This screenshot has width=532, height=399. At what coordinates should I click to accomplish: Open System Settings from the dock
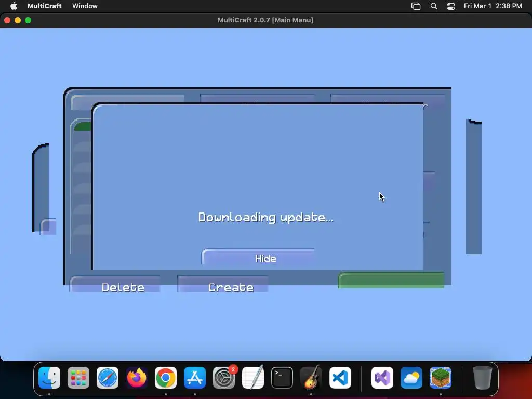pos(224,378)
